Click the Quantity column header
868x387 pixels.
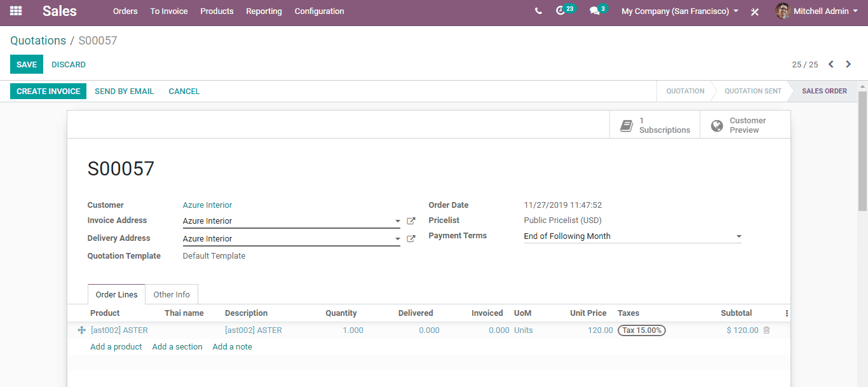pyautogui.click(x=341, y=313)
